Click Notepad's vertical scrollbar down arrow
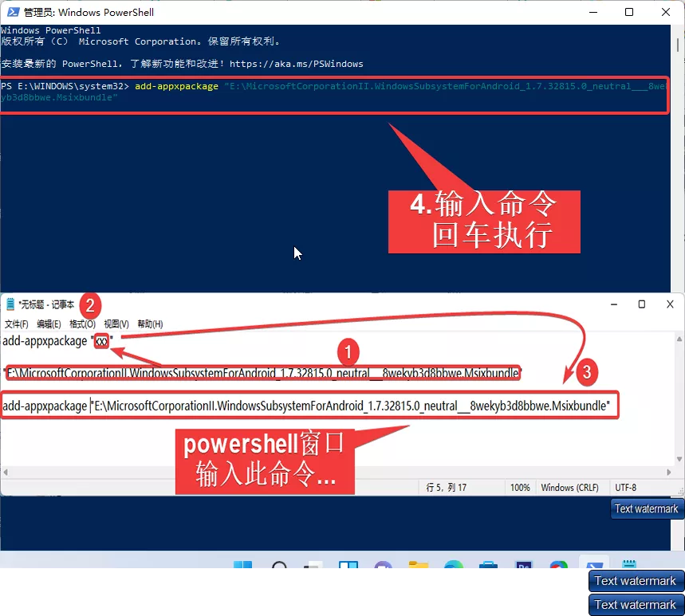 [x=679, y=459]
